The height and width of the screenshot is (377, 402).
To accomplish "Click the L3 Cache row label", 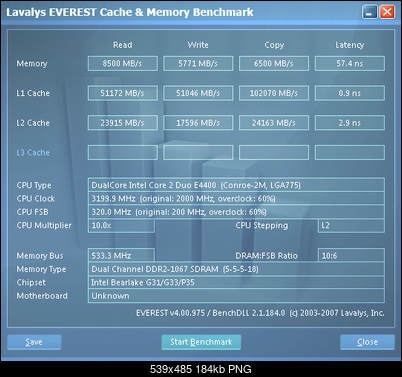I will (33, 153).
